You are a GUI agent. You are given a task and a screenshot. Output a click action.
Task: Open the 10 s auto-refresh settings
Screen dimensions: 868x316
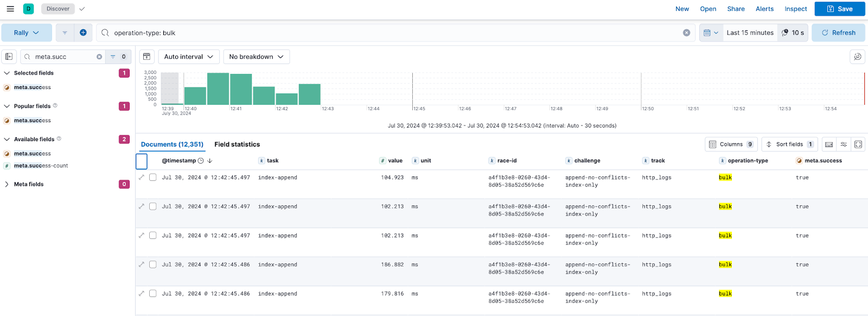(793, 33)
